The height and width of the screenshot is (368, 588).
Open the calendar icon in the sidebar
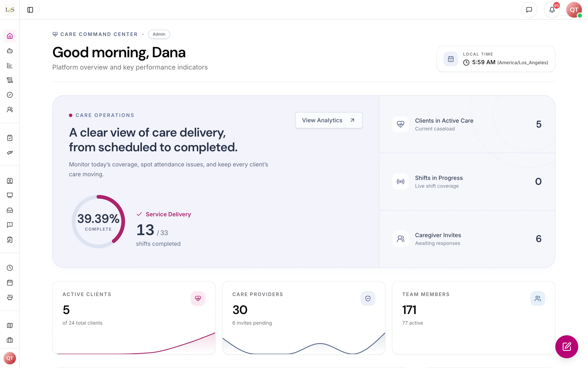pos(10,283)
